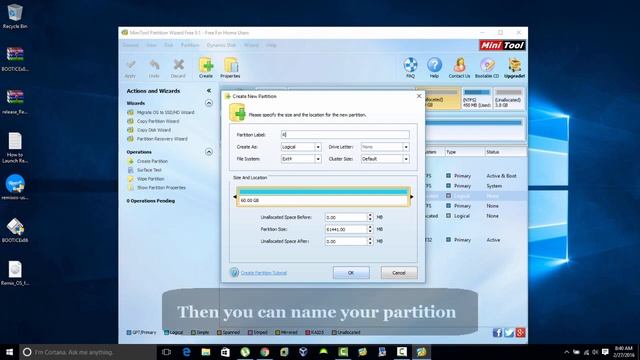Click the 60.00 GB partition size bar
Viewport: 640px width, 360px height.
click(323, 196)
